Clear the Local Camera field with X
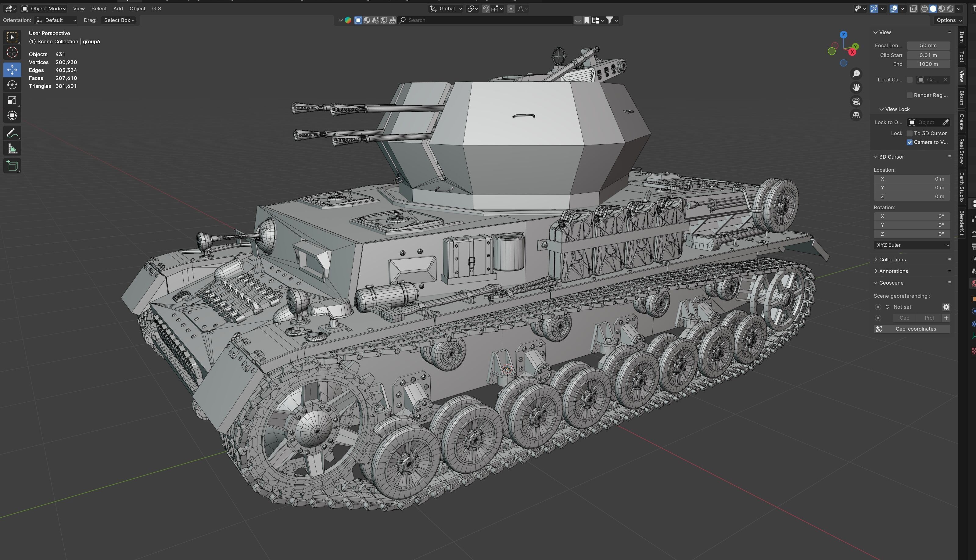Image resolution: width=976 pixels, height=560 pixels. point(945,80)
